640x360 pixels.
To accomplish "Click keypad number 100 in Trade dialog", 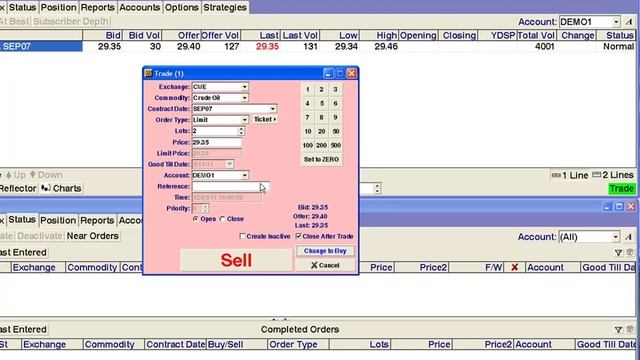I will click(x=308, y=145).
